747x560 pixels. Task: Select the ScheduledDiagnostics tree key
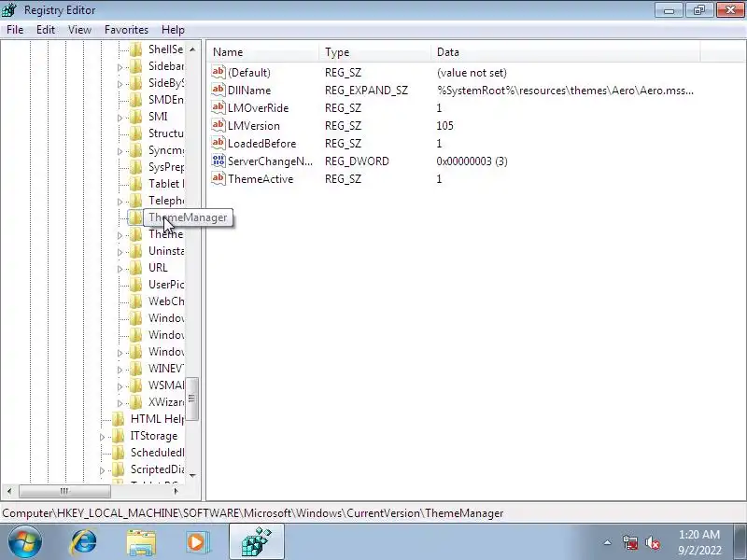(x=157, y=453)
